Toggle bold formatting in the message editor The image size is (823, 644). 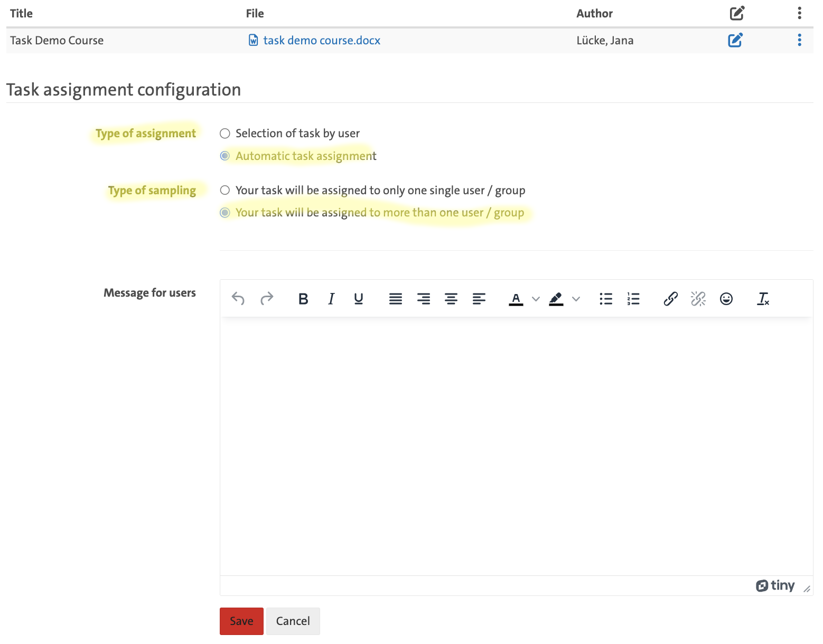[303, 299]
